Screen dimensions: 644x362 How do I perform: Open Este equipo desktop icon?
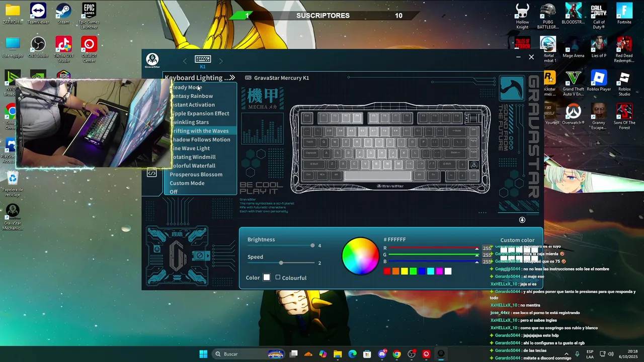tap(13, 47)
